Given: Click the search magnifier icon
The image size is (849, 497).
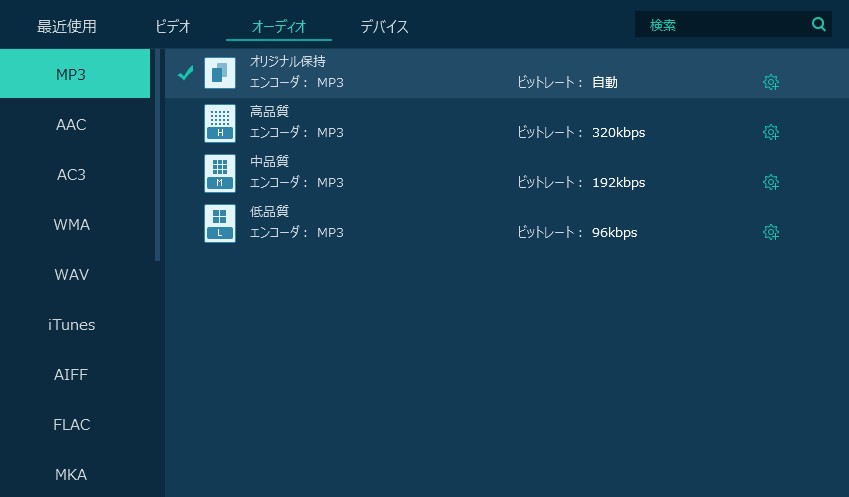Looking at the screenshot, I should 819,24.
